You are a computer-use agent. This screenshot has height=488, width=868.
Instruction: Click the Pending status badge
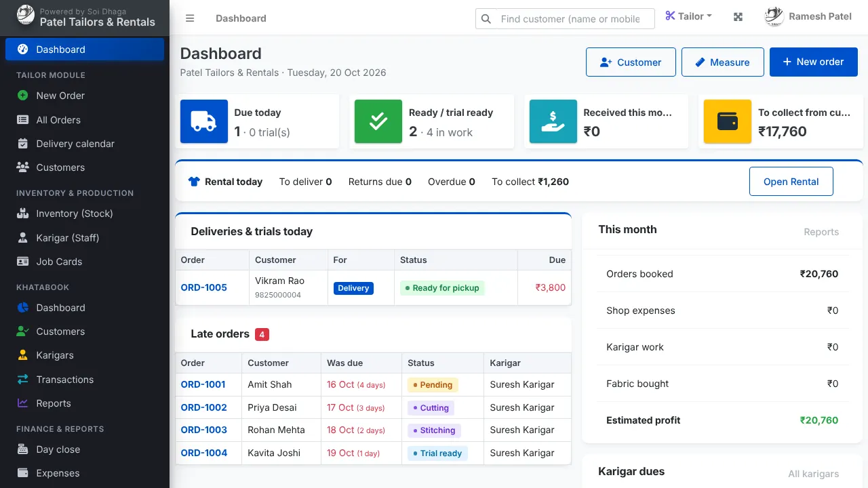point(433,385)
